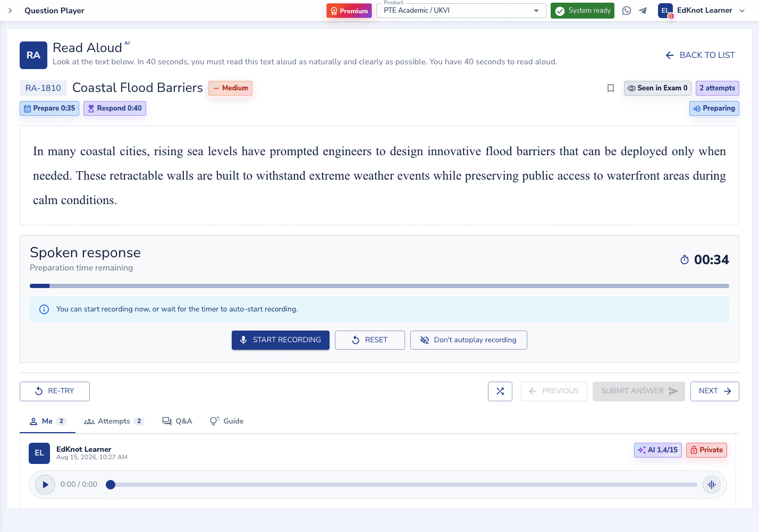Open the Q&A tab
This screenshot has width=759, height=532.
pos(177,421)
